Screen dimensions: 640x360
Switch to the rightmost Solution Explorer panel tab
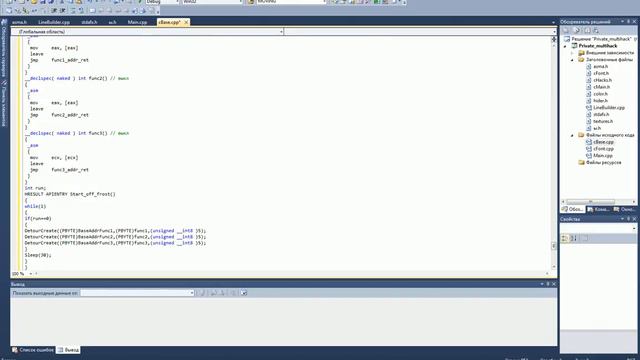click(x=624, y=209)
